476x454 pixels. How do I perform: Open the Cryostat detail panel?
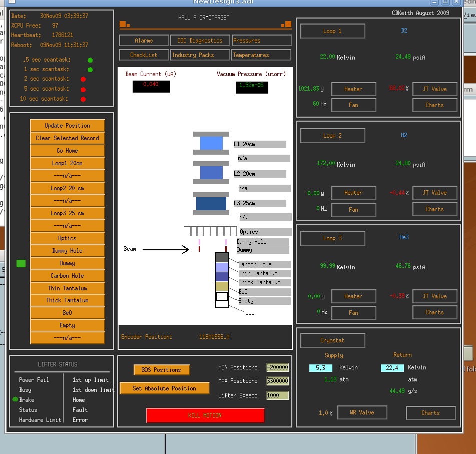tap(333, 340)
